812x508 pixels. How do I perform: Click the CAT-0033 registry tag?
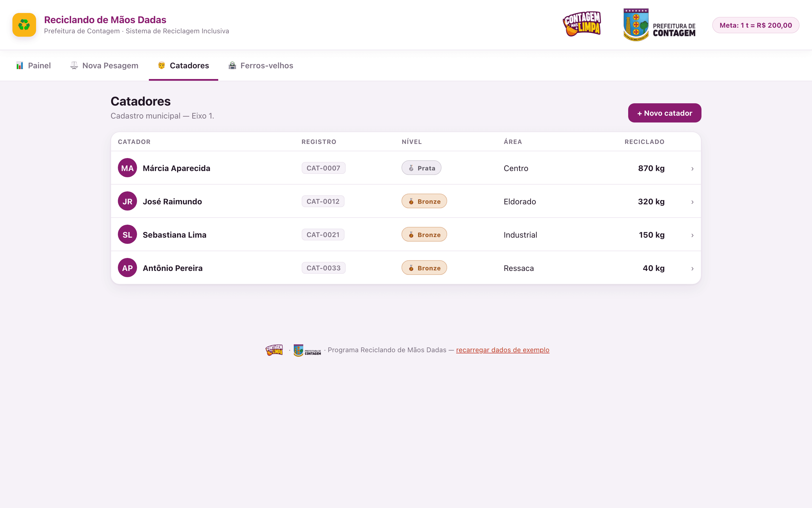tap(323, 268)
